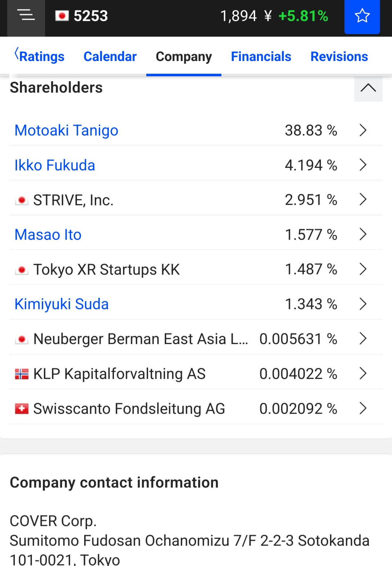
Task: Switch to the Calendar tab
Action: [110, 56]
